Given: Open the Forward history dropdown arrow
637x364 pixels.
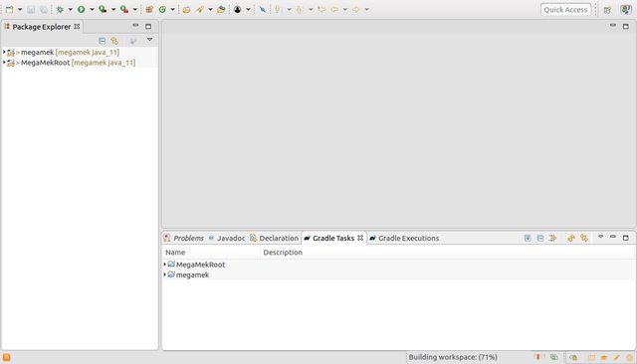Looking at the screenshot, I should [x=366, y=9].
